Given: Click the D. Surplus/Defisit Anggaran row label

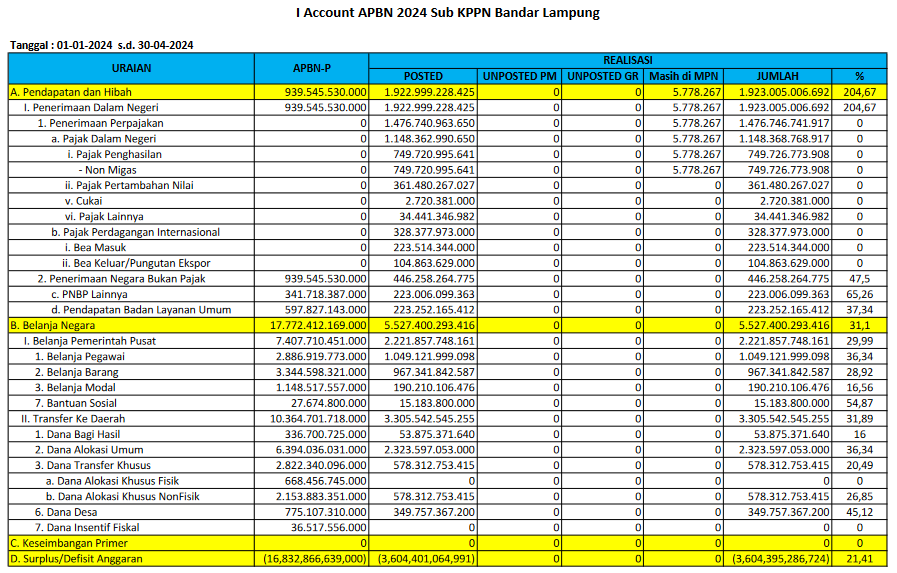Looking at the screenshot, I should coord(76,559).
